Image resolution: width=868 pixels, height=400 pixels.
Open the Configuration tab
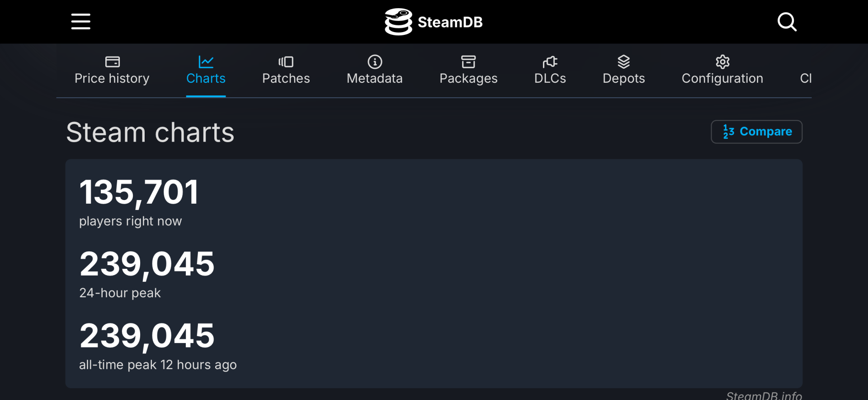[x=722, y=79]
